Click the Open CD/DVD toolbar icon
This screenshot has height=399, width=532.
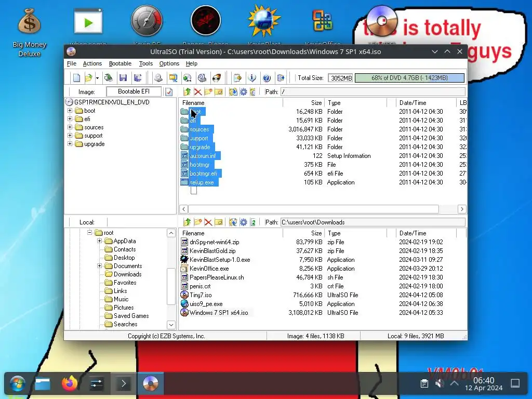tap(109, 78)
